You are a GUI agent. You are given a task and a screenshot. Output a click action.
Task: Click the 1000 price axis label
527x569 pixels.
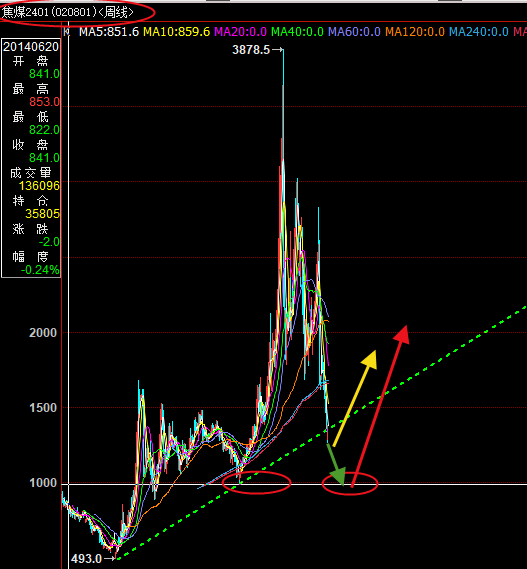click(x=43, y=483)
